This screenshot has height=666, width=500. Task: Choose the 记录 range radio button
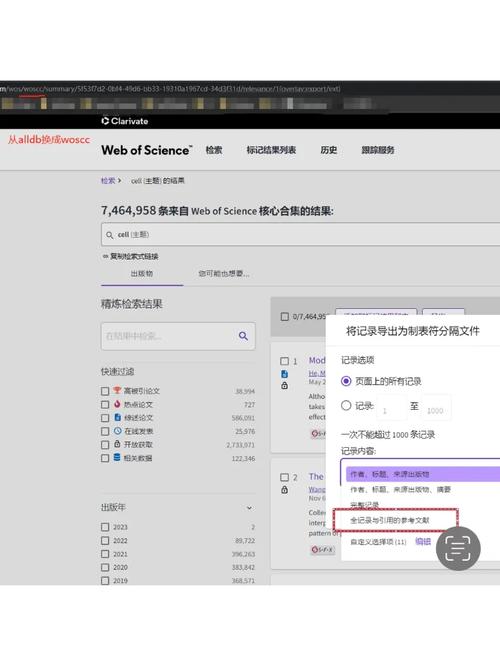(346, 406)
